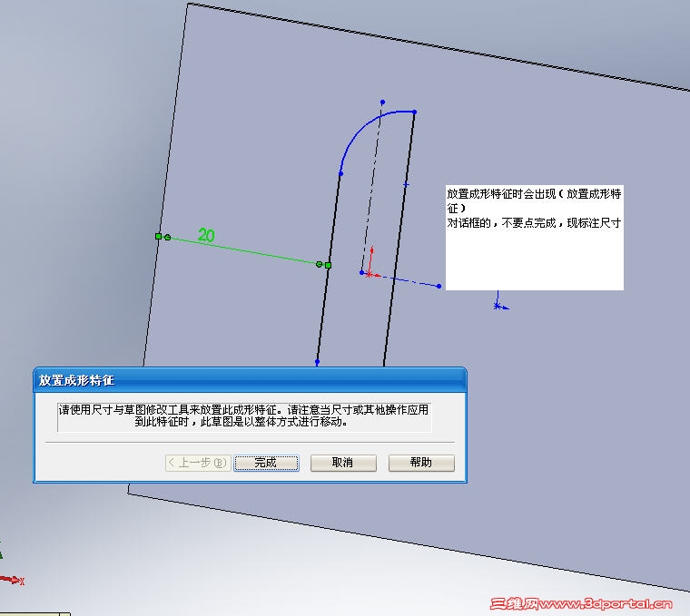Click the red X axis triad indicator
The height and width of the screenshot is (616, 690).
click(12, 580)
